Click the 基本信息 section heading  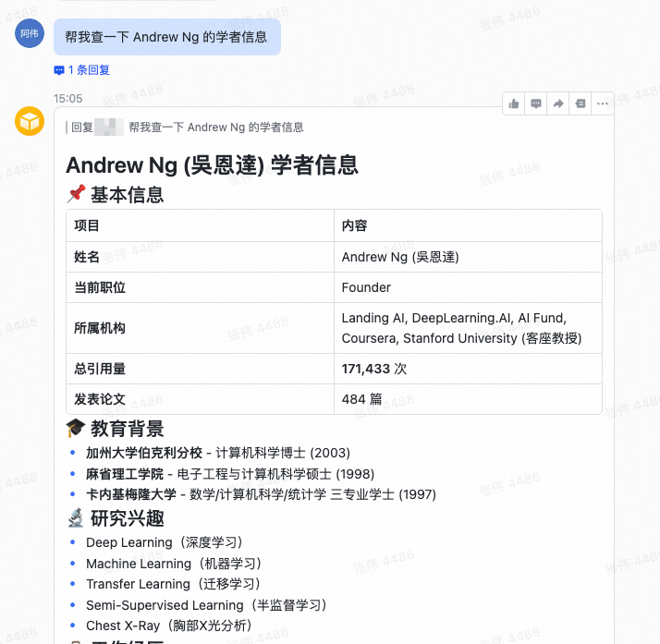point(116,195)
